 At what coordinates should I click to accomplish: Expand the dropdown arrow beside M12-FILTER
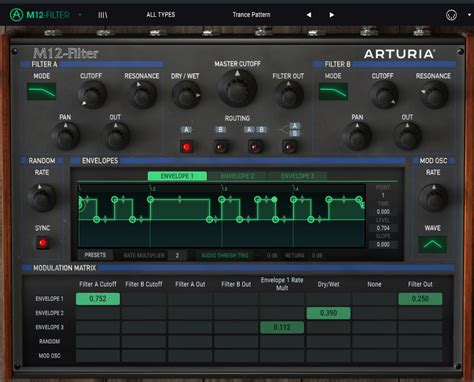(80, 15)
